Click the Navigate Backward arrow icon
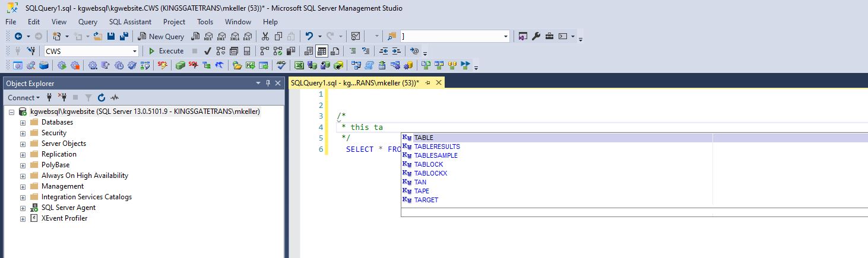The image size is (868, 258). point(18,36)
